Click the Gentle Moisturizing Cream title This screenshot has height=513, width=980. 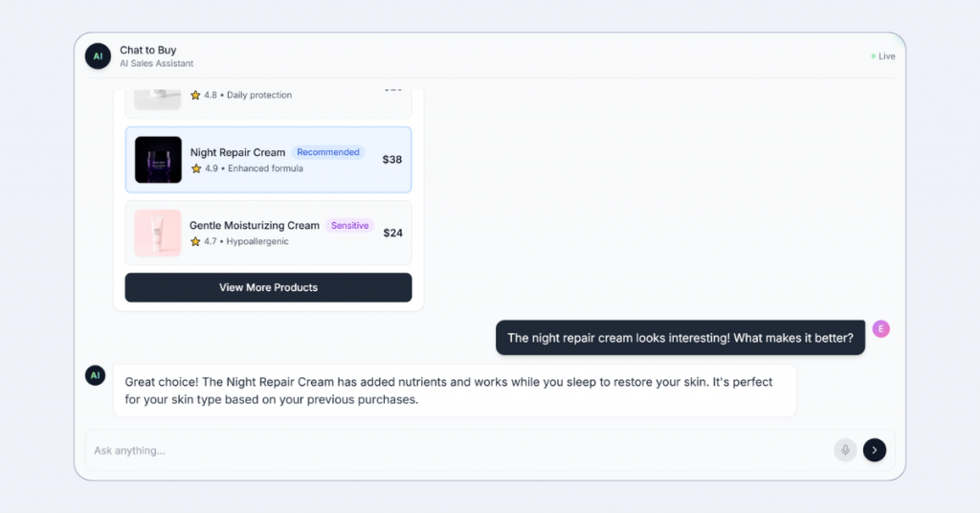[x=255, y=226]
